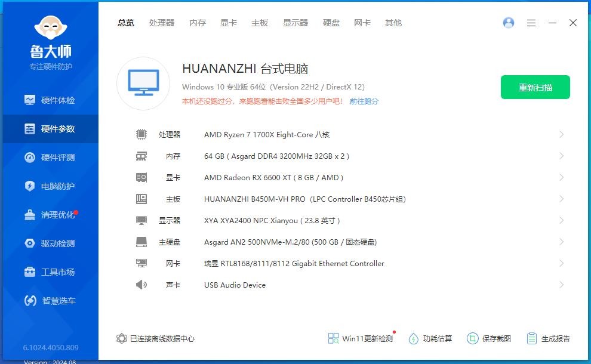Open 电脑防护 in the sidebar

coord(50,186)
